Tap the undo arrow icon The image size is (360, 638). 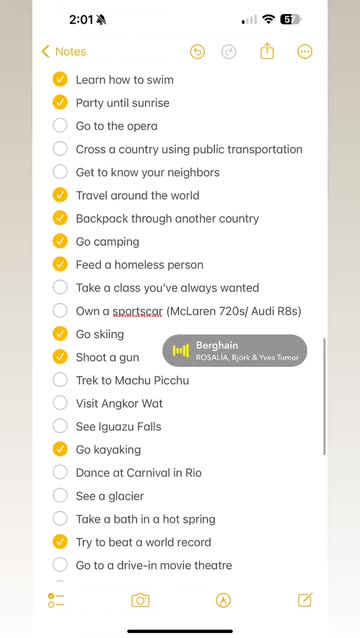pos(197,52)
